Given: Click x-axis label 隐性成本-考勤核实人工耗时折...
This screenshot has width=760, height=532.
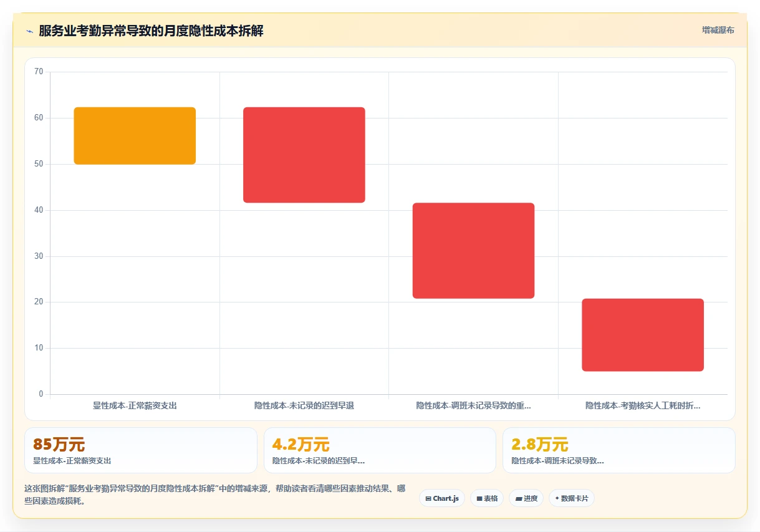Looking at the screenshot, I should (643, 405).
